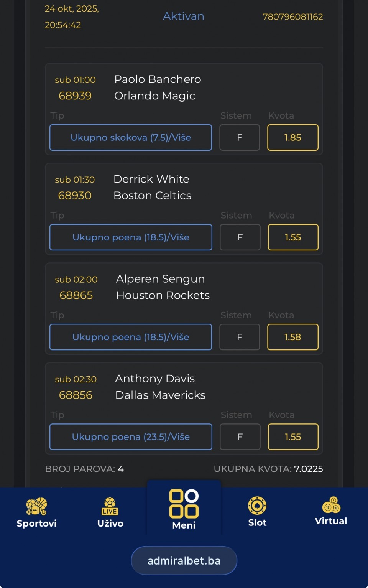368x588 pixels.
Task: Open Alperen Sengun Houston Rockets match
Action: point(163,287)
